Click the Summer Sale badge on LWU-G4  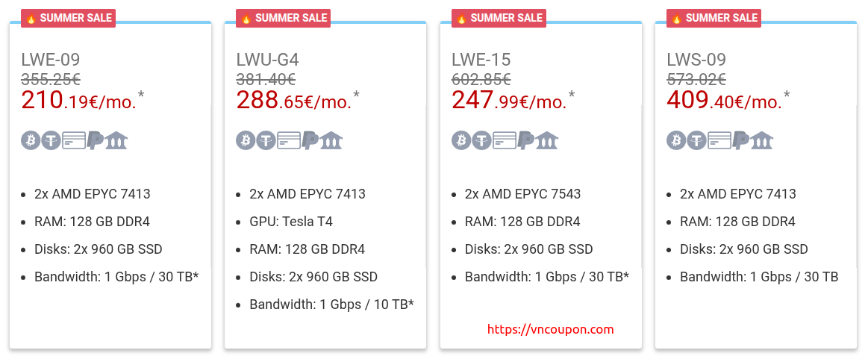(x=284, y=18)
